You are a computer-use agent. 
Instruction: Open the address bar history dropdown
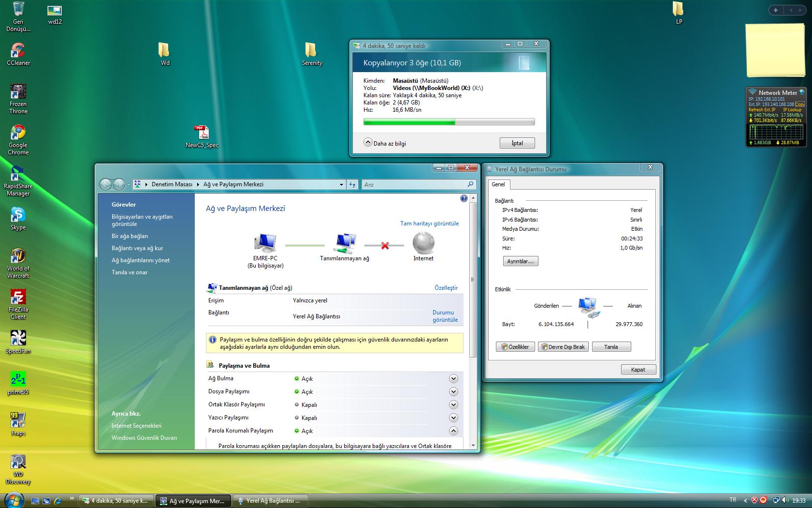(x=341, y=184)
